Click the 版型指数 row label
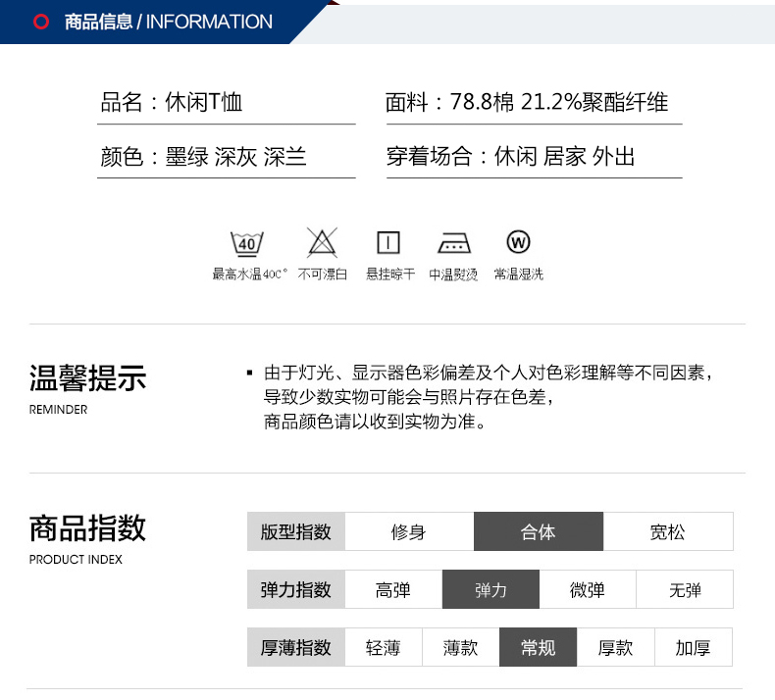The height and width of the screenshot is (700, 775). point(296,531)
